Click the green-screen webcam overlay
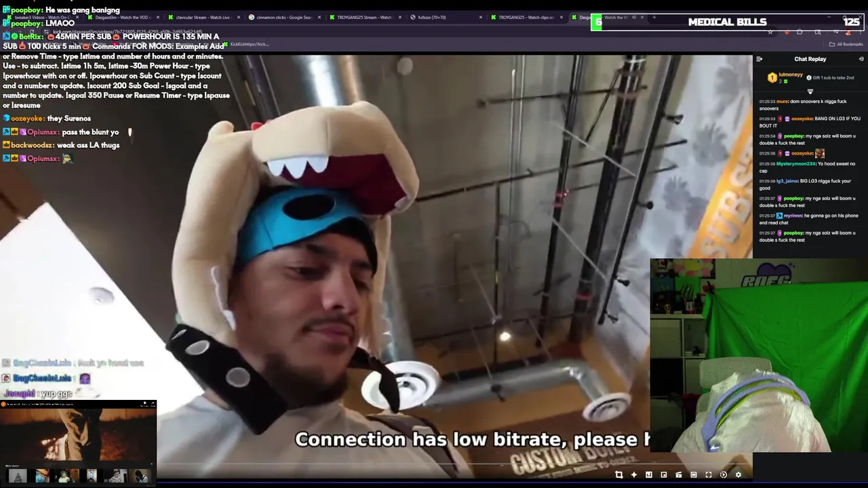The width and height of the screenshot is (868, 488). pos(759,355)
